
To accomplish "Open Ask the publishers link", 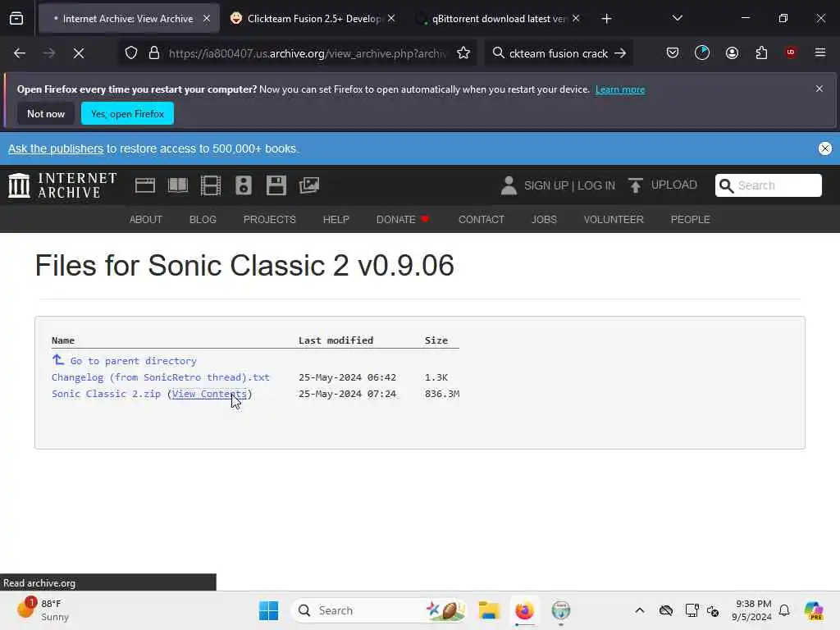I will point(56,149).
